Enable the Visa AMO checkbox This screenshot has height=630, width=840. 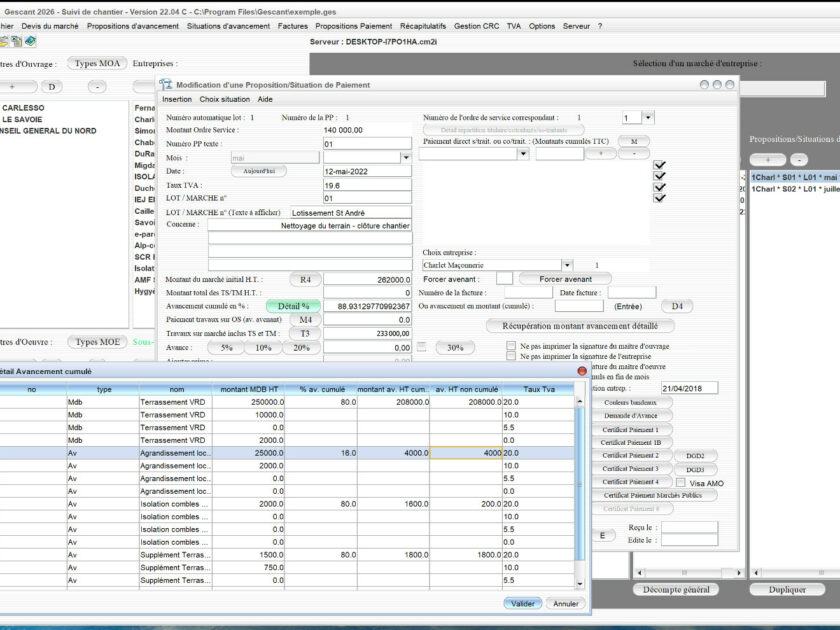(680, 483)
